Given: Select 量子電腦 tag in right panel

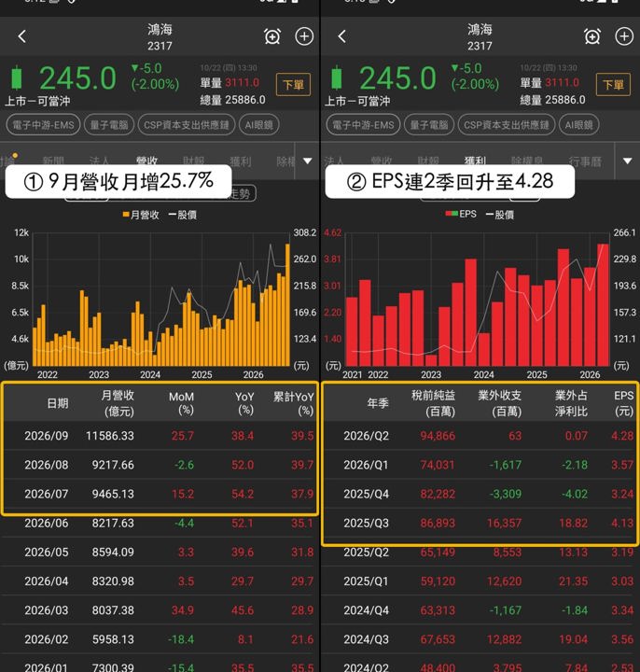Looking at the screenshot, I should (x=429, y=125).
